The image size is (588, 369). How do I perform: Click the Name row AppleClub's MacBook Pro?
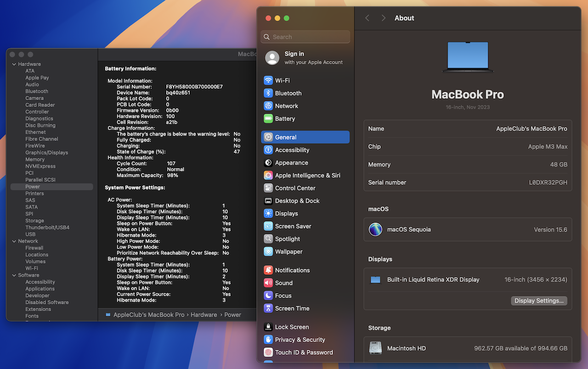click(x=468, y=129)
